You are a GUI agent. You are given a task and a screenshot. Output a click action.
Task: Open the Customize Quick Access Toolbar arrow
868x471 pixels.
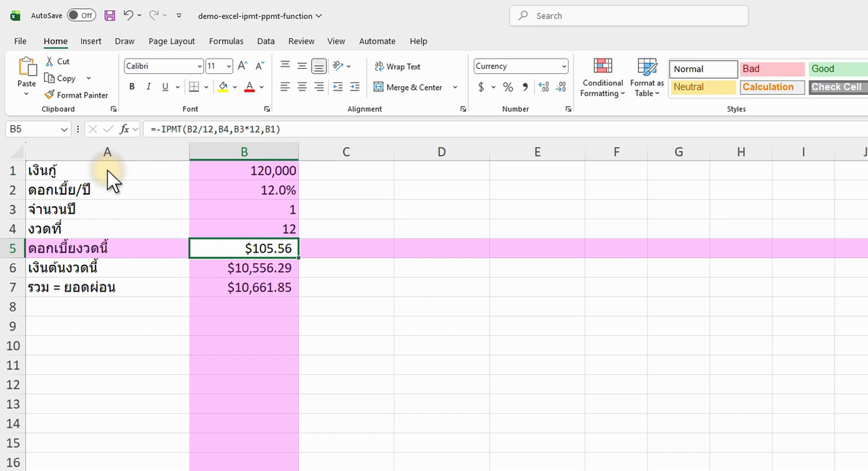click(x=179, y=16)
